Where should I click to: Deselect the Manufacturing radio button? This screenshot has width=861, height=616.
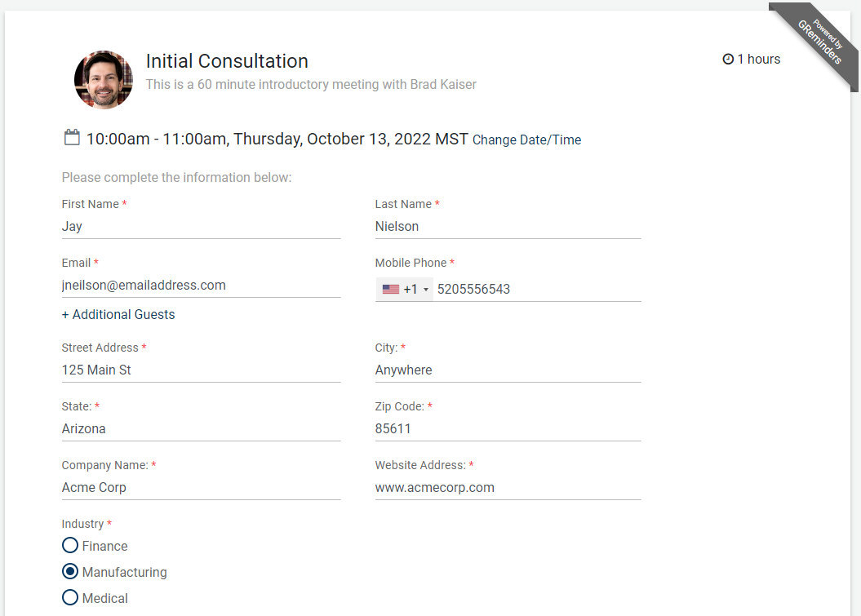point(70,571)
